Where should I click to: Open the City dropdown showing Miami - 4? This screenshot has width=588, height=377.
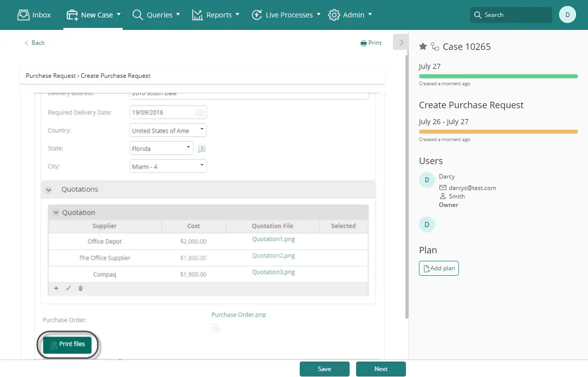pyautogui.click(x=168, y=166)
